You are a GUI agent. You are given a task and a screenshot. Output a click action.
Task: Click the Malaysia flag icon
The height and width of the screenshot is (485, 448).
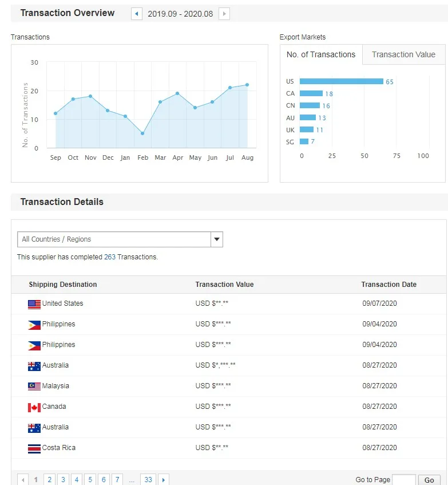[x=34, y=387]
